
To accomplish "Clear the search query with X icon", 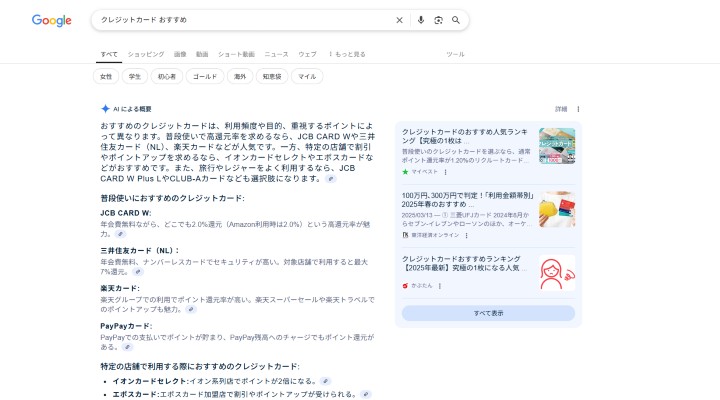I will (x=399, y=20).
